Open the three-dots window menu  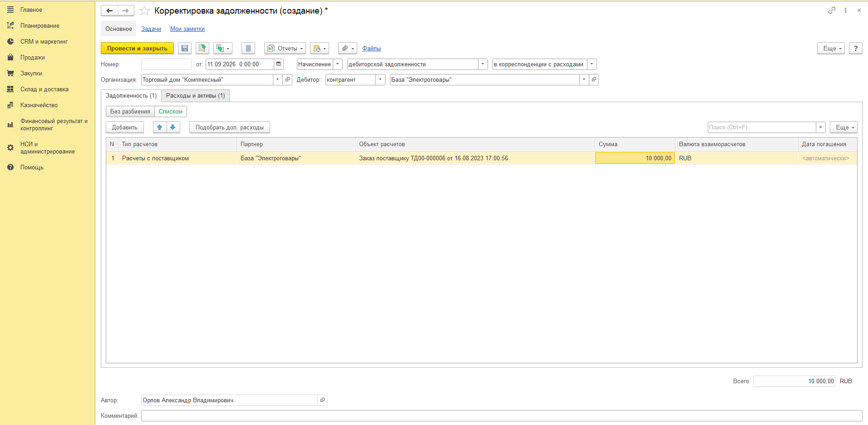click(x=845, y=10)
